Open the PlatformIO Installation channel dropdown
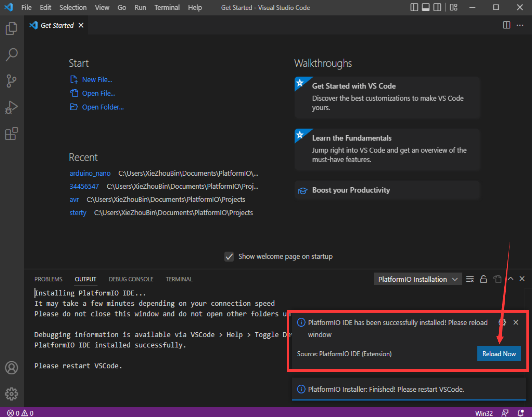The width and height of the screenshot is (532, 417). (417, 279)
